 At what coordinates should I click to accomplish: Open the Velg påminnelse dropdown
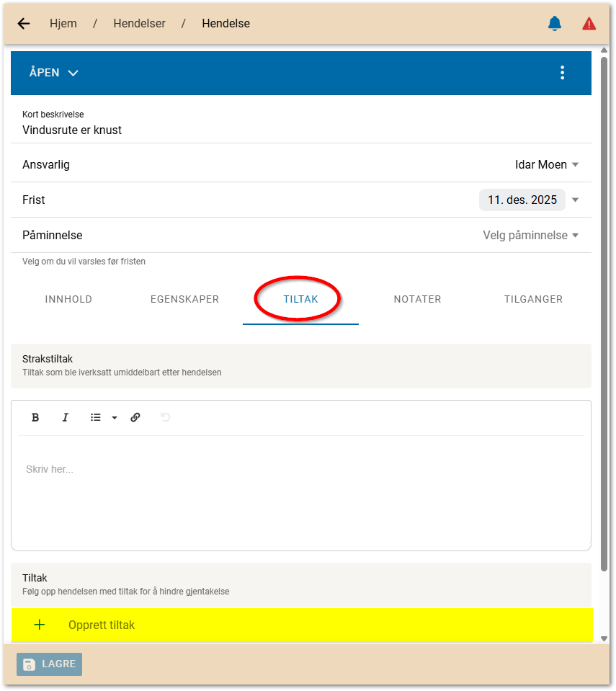530,235
